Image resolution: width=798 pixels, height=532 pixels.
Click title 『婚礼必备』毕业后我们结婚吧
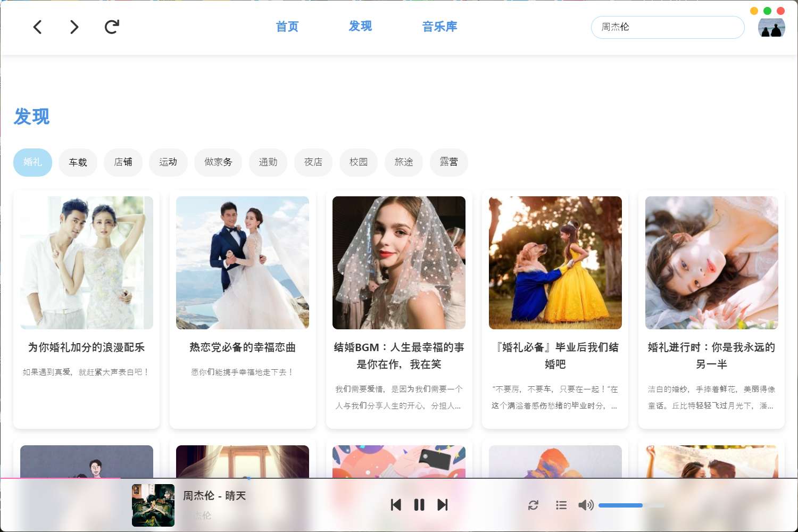555,356
